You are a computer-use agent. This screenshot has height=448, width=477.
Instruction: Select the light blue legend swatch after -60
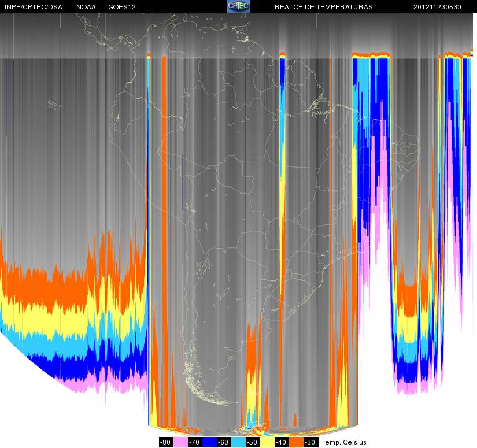[238, 442]
